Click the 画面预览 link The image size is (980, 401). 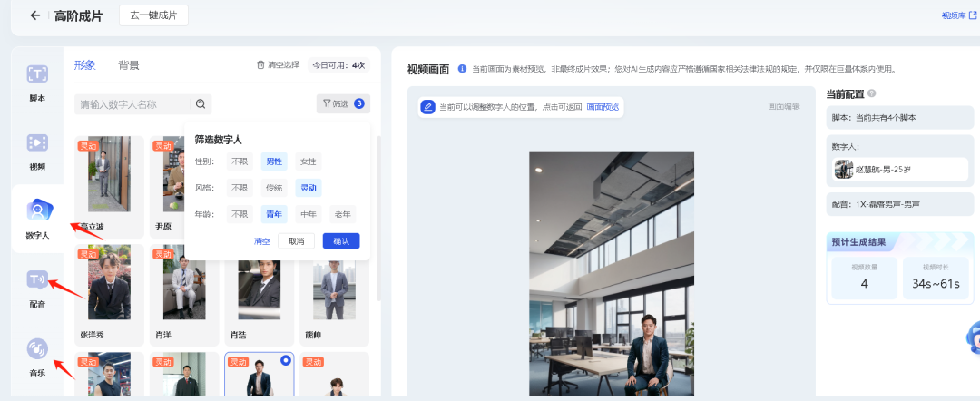(603, 107)
